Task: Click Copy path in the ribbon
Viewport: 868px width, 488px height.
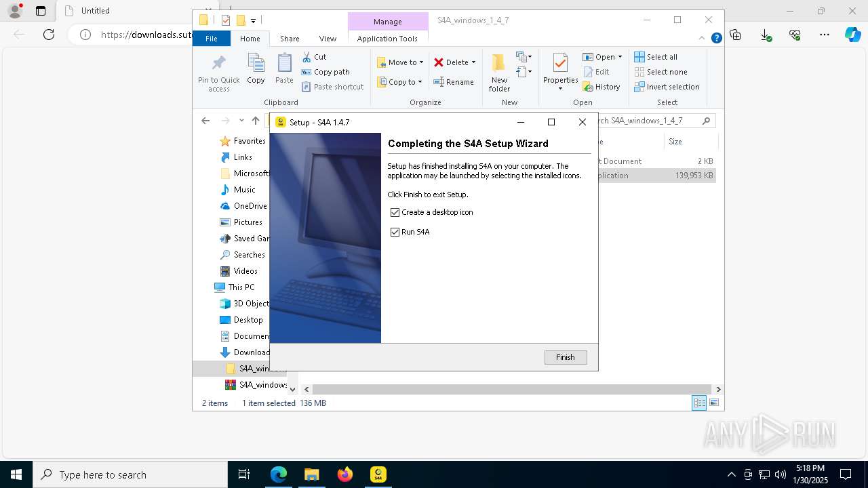Action: point(325,72)
